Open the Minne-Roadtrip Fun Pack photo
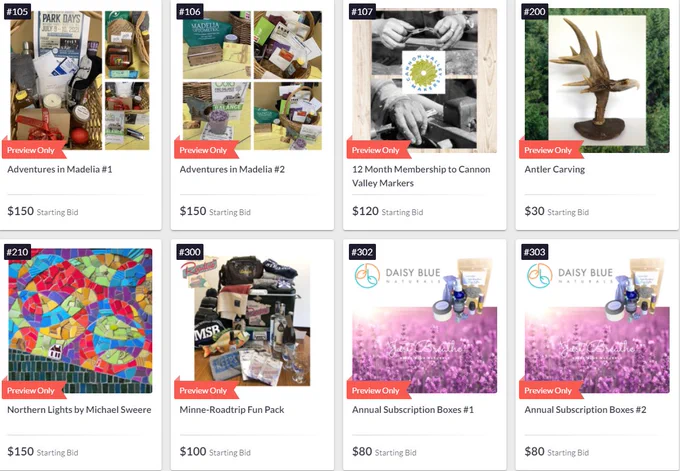680x471 pixels. click(252, 321)
